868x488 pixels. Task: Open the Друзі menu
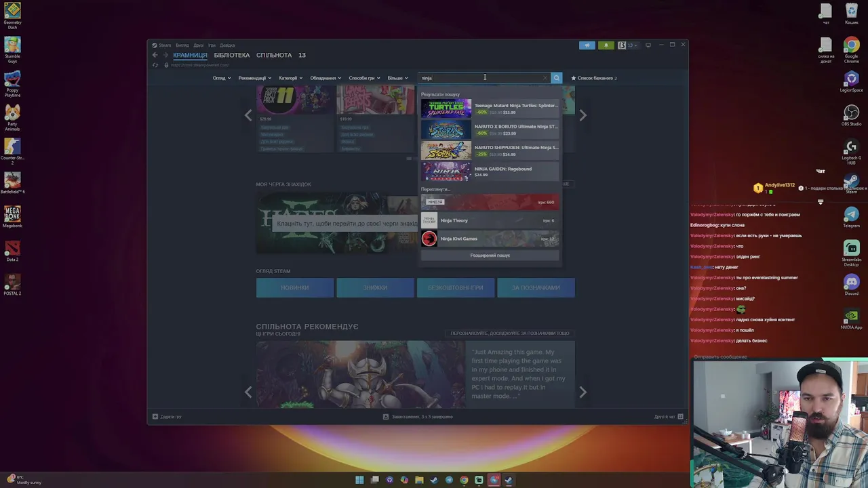pos(198,45)
